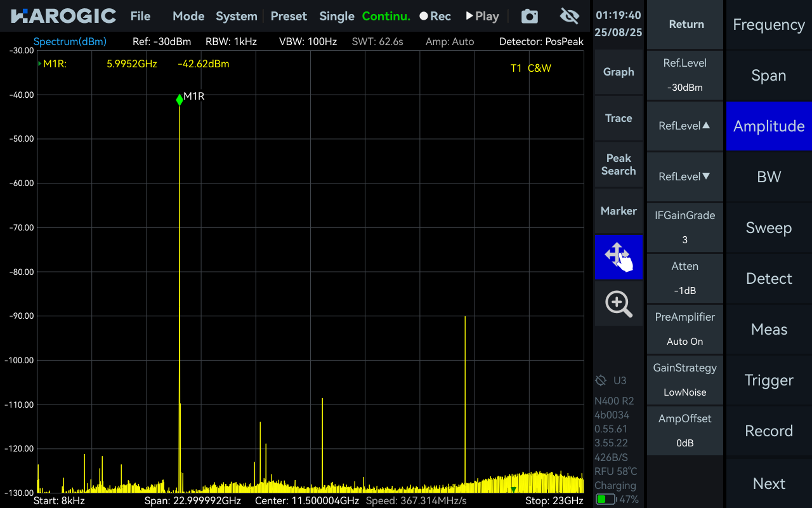Open the System menu
Viewport: 812px width, 508px height.
click(236, 16)
